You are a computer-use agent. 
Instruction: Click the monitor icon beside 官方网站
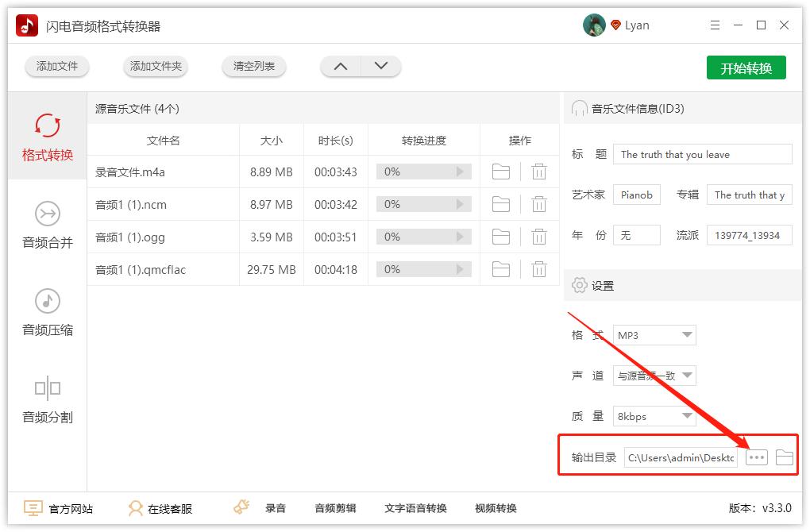click(x=33, y=508)
